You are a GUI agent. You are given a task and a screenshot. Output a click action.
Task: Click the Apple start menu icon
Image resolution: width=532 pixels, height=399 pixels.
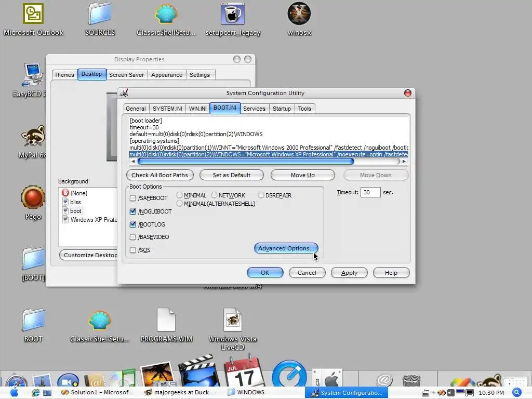coord(14,393)
